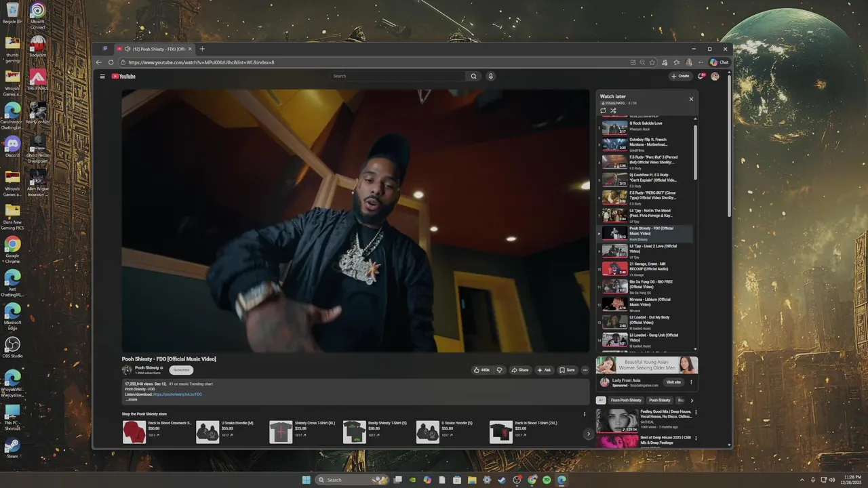Open a new browser tab with plus
The width and height of the screenshot is (868, 488).
(202, 49)
